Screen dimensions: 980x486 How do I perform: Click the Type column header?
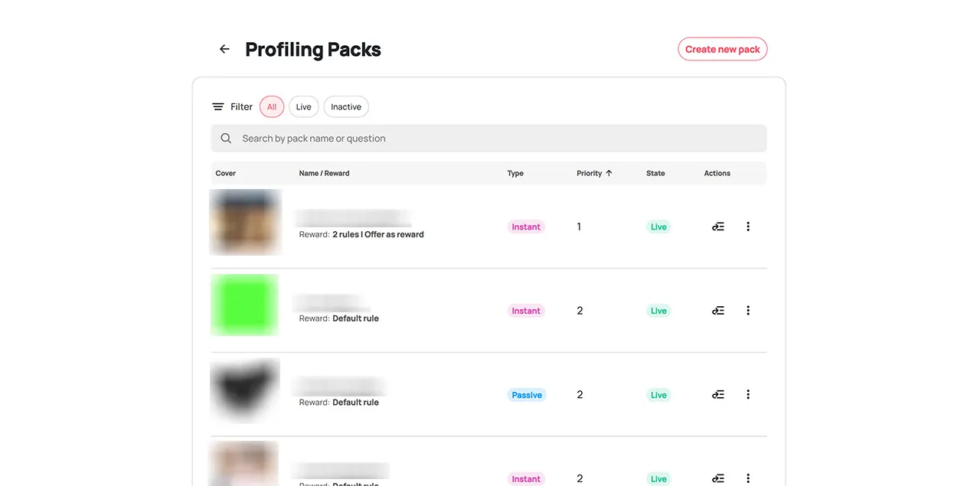click(x=515, y=173)
